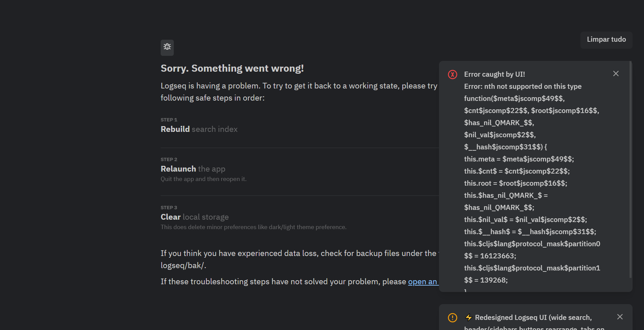Close the 'Redesigned Logseq UI' notification
This screenshot has width=644, height=330.
(620, 317)
